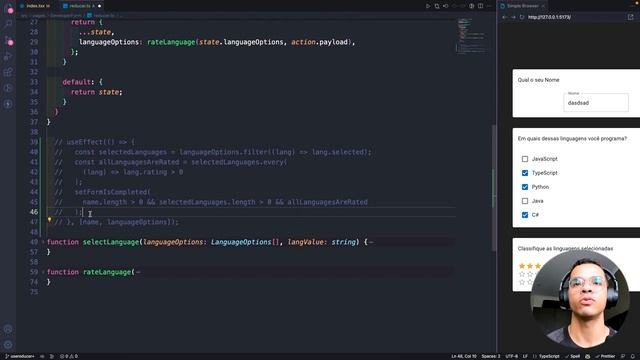Click rateLanguage call on line 29

[171, 42]
